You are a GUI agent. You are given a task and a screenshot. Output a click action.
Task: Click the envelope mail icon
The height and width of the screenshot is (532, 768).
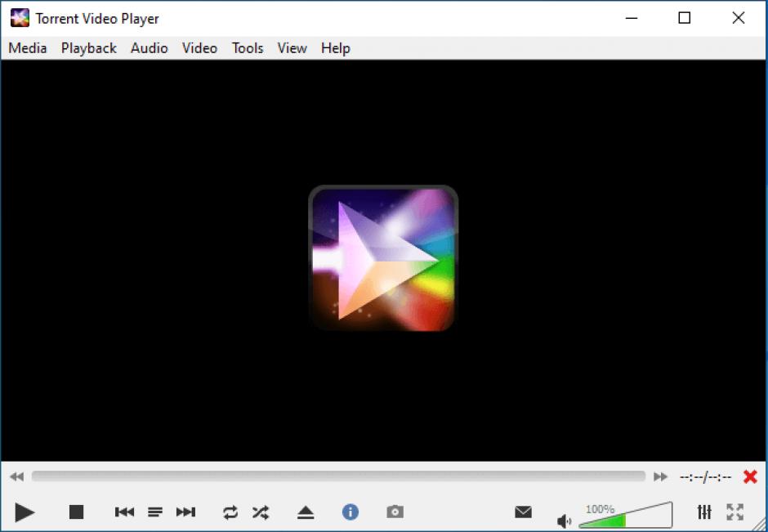tap(524, 512)
